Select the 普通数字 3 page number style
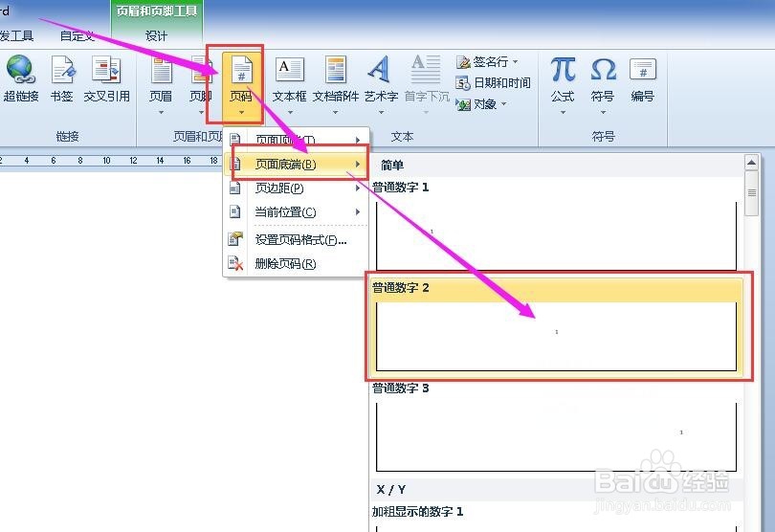The height and width of the screenshot is (532, 775). [556, 428]
